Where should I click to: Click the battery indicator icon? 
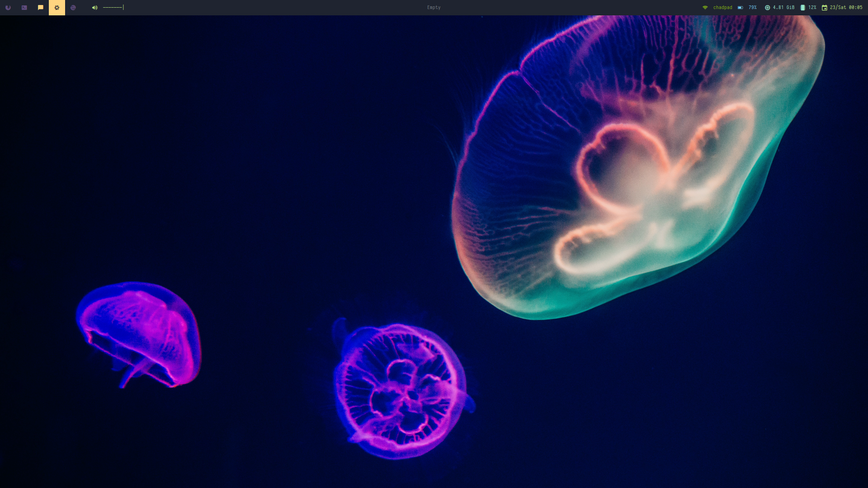pos(740,7)
